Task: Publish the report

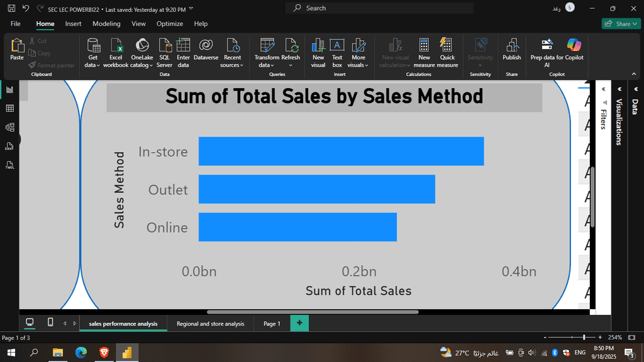Action: (511, 46)
